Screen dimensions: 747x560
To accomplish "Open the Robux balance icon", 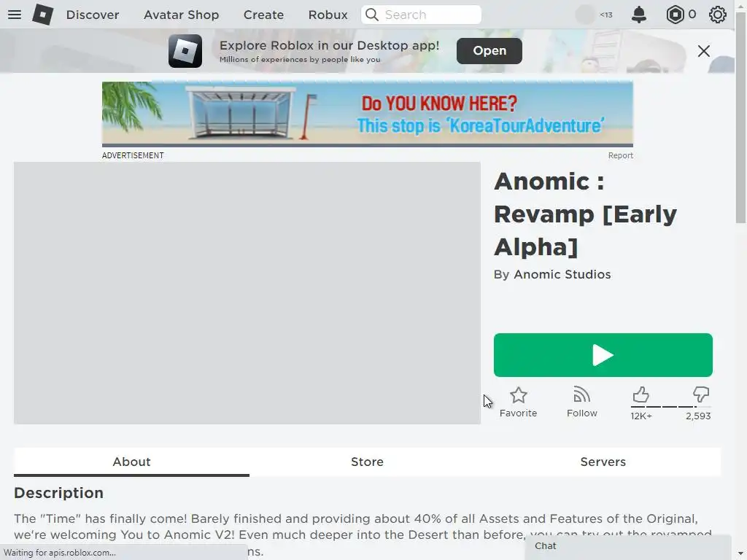I will coord(675,15).
